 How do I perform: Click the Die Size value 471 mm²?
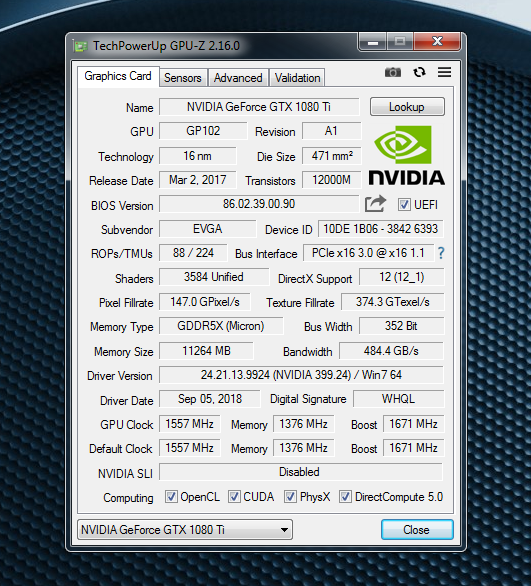[331, 156]
